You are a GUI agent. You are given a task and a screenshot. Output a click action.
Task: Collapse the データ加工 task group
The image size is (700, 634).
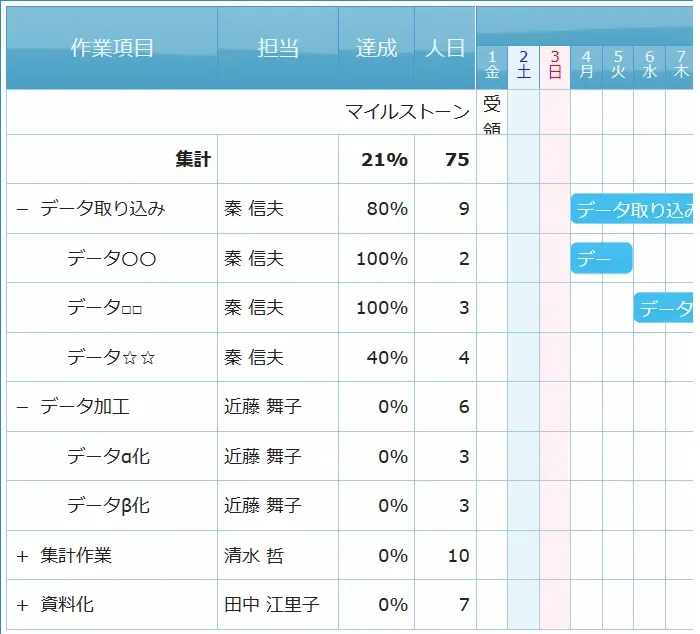[x=23, y=407]
